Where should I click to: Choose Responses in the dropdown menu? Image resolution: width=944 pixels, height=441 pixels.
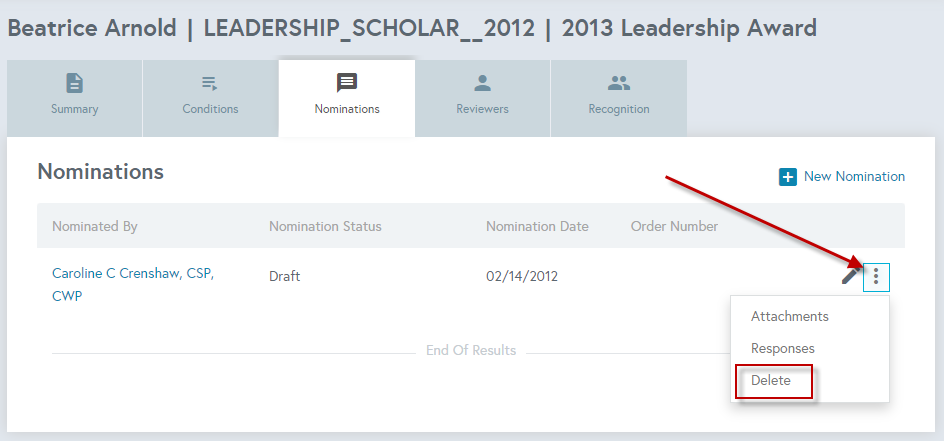click(783, 348)
